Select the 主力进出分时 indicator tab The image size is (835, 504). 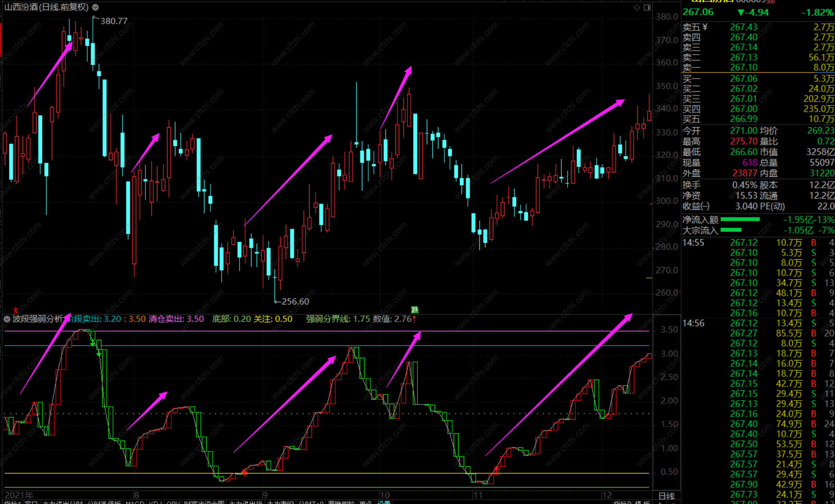point(62,502)
